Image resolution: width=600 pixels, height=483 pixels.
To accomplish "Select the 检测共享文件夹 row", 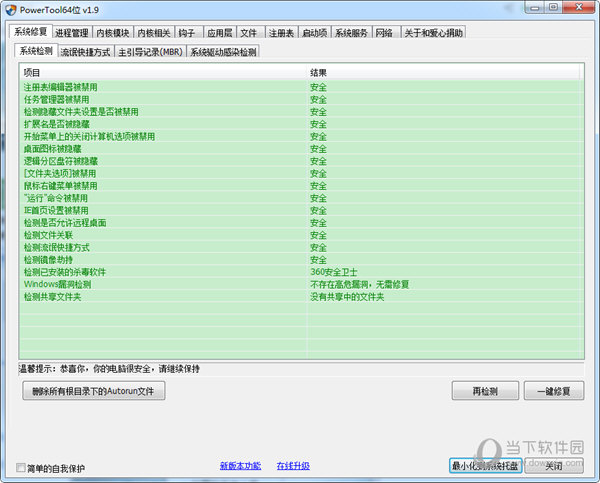I will 302,297.
